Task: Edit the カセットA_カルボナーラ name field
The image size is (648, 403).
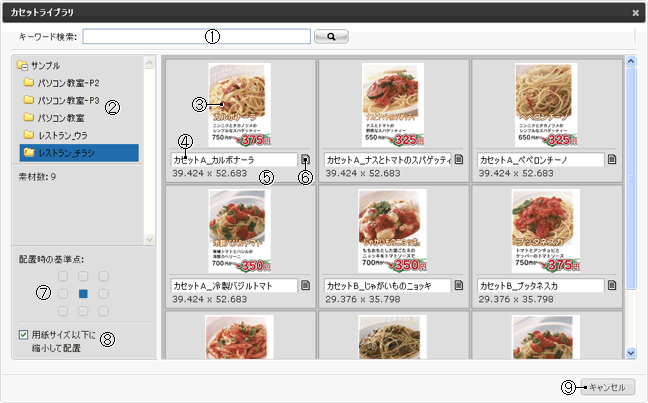Action: 234,160
